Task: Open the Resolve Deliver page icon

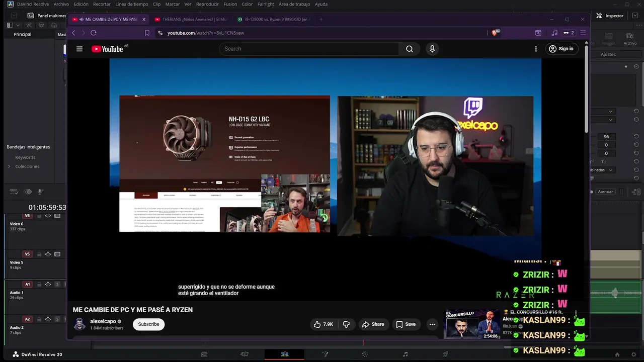Action: click(445, 354)
